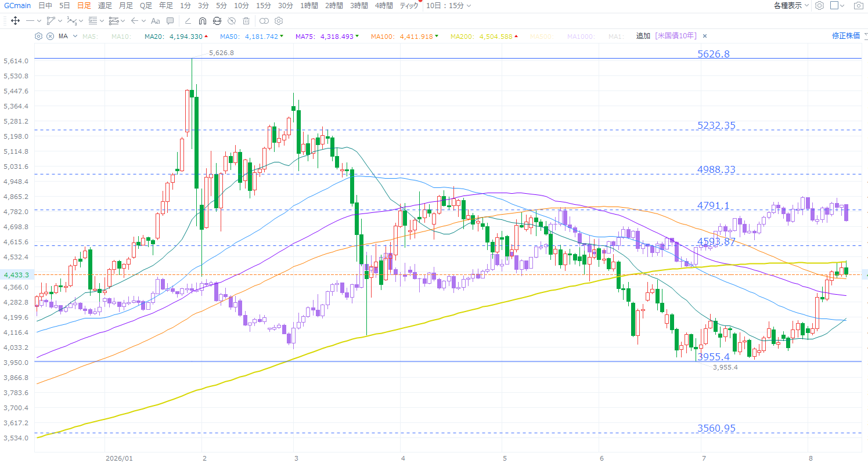Select the polyline trend drawing tool
Viewport: 868px width, 467px height.
pos(51,21)
